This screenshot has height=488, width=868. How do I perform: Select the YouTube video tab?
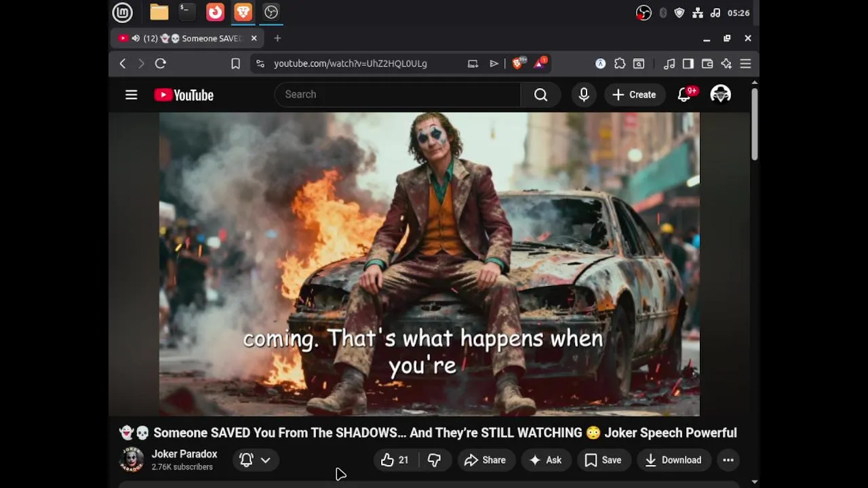coord(186,39)
